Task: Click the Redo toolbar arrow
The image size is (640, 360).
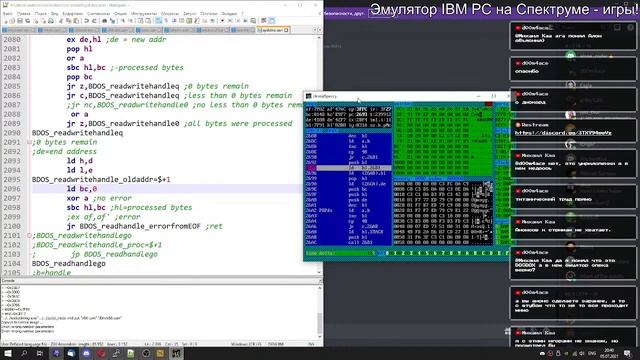Action: tap(94, 20)
